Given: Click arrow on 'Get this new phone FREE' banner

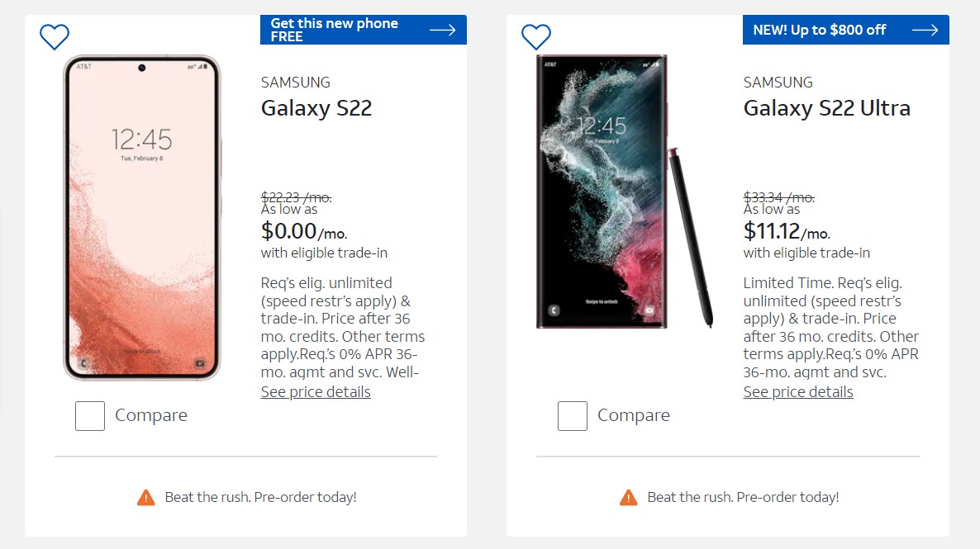Looking at the screenshot, I should 443,31.
